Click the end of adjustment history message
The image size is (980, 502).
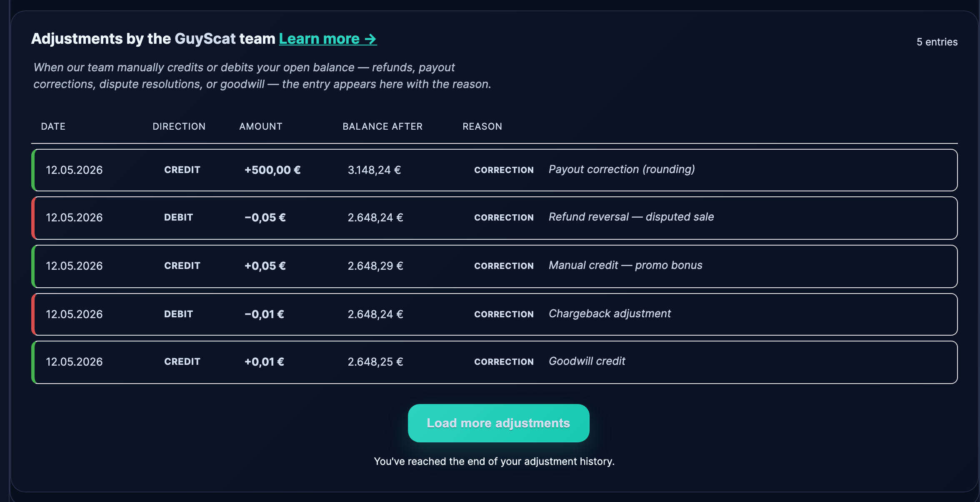pyautogui.click(x=494, y=462)
